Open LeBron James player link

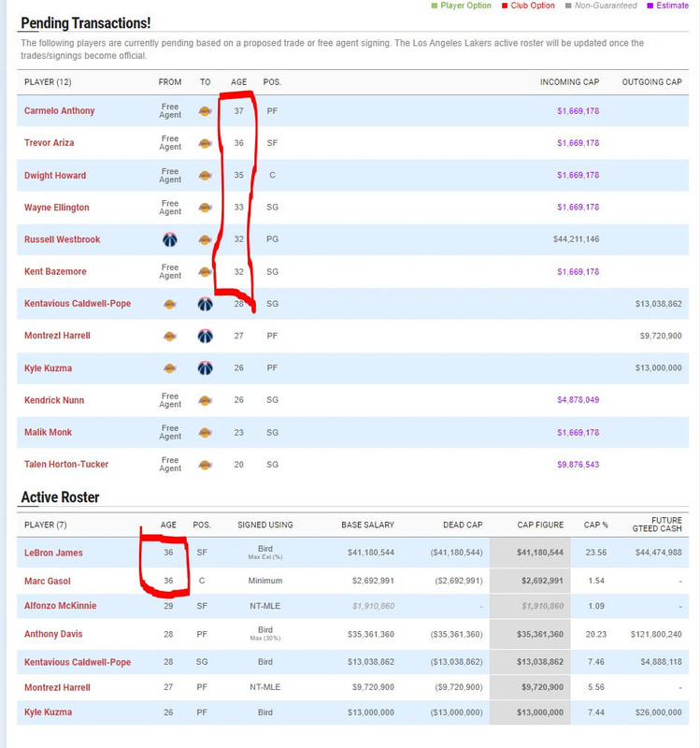coord(53,553)
